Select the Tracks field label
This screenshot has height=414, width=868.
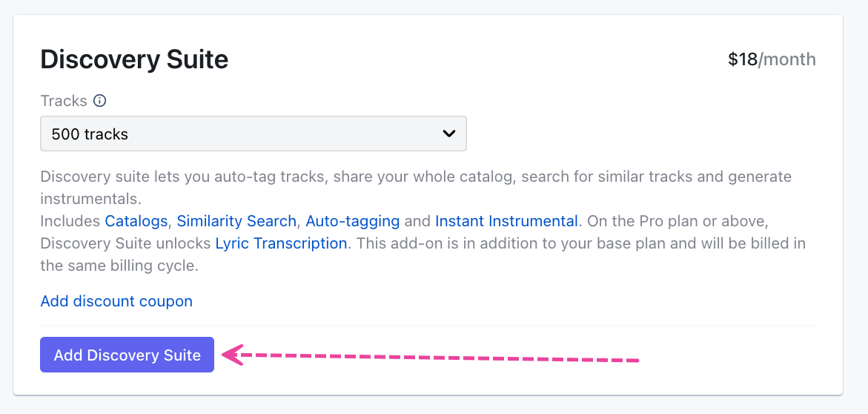click(64, 101)
